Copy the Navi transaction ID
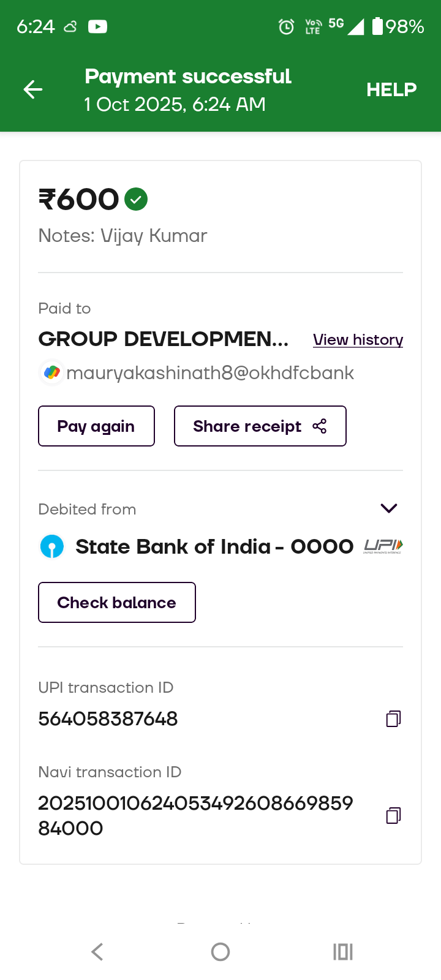The width and height of the screenshot is (441, 980). [393, 815]
